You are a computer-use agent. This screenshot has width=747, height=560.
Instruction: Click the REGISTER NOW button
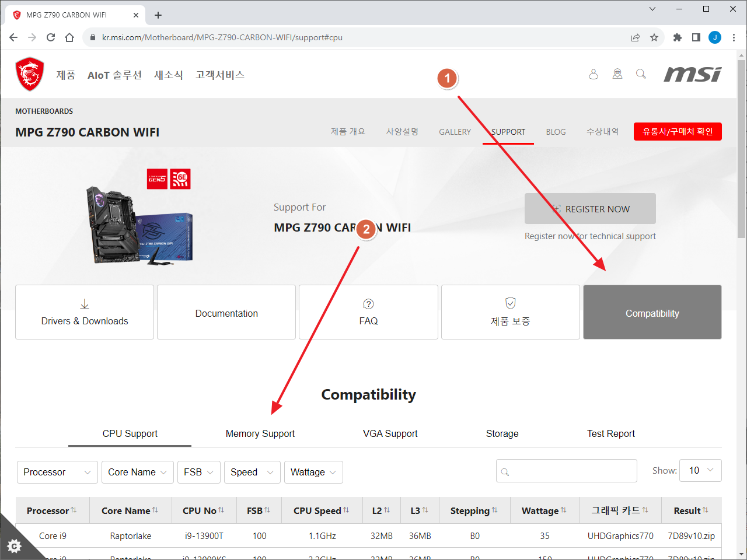pos(590,208)
